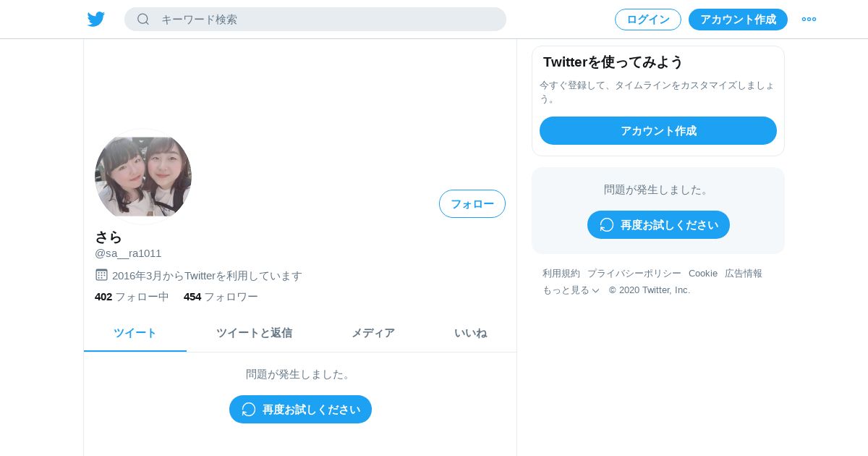Viewport: 868px width, 456px height.
Task: Click the ログイン button
Action: (x=648, y=20)
